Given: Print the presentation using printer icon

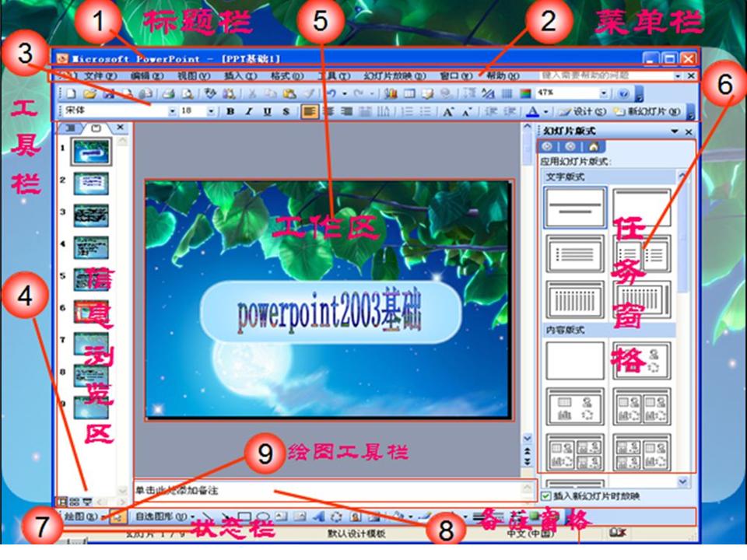Looking at the screenshot, I should click(x=169, y=94).
